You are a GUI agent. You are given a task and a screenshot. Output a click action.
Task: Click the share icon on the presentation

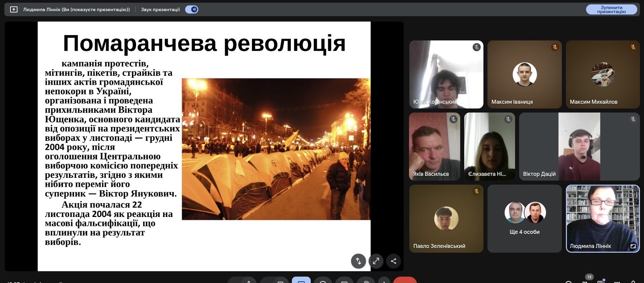click(x=393, y=261)
